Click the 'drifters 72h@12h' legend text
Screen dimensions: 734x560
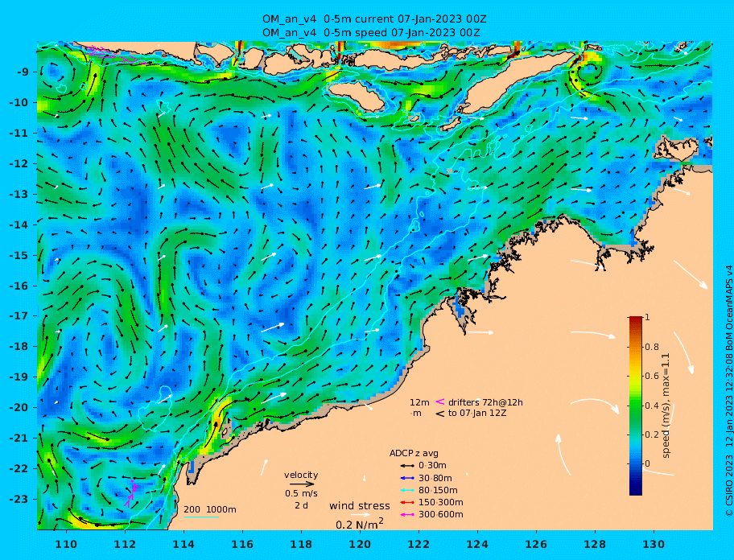click(x=485, y=402)
